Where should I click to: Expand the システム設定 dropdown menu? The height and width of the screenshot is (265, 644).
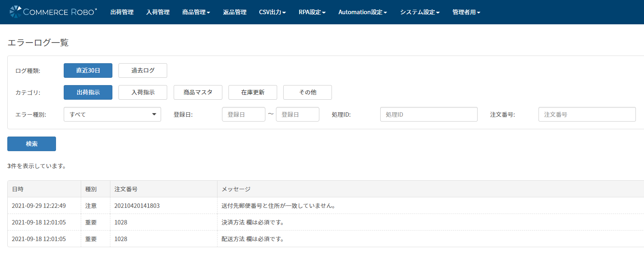pos(420,12)
